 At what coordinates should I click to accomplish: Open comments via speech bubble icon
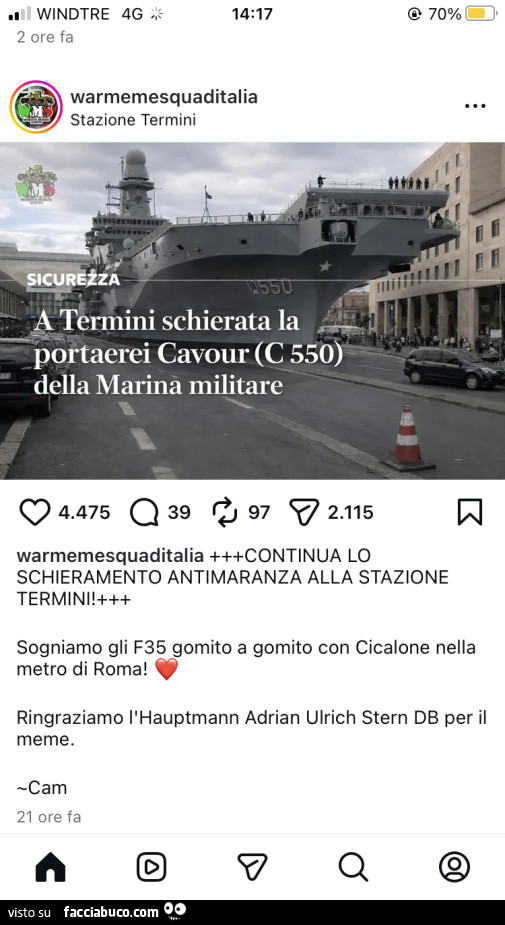[x=144, y=512]
